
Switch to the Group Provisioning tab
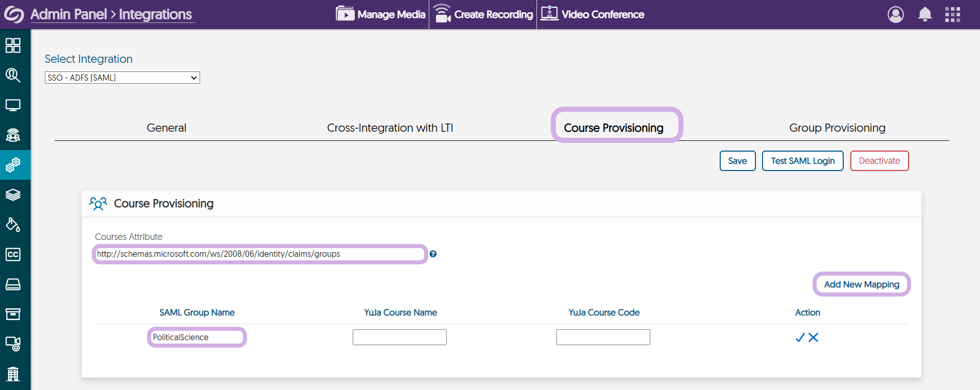point(837,128)
